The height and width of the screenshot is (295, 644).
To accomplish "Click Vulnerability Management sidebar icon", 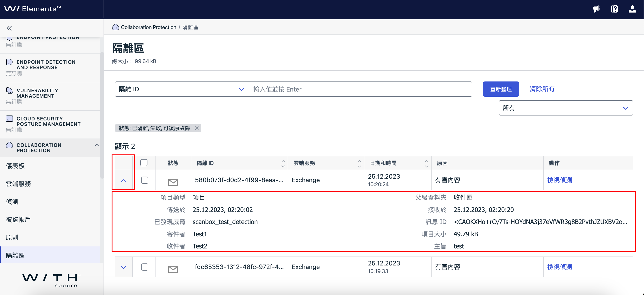I will (x=9, y=90).
